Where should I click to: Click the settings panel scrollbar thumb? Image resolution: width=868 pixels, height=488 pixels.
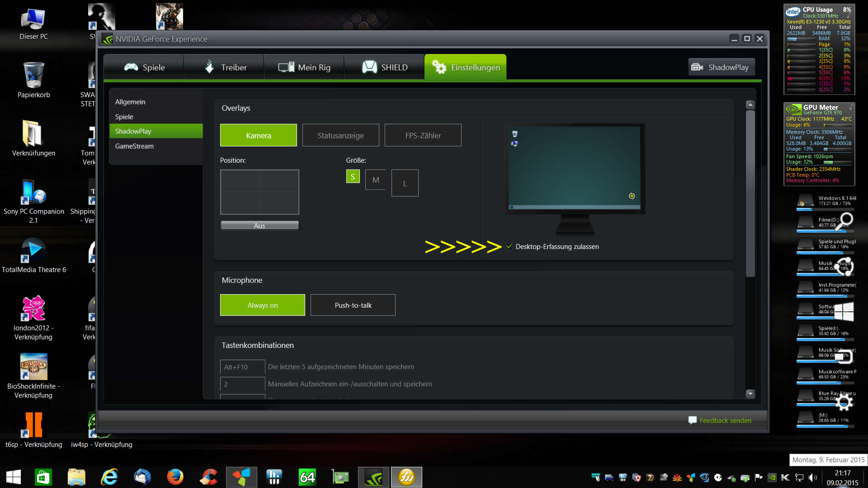tap(750, 193)
